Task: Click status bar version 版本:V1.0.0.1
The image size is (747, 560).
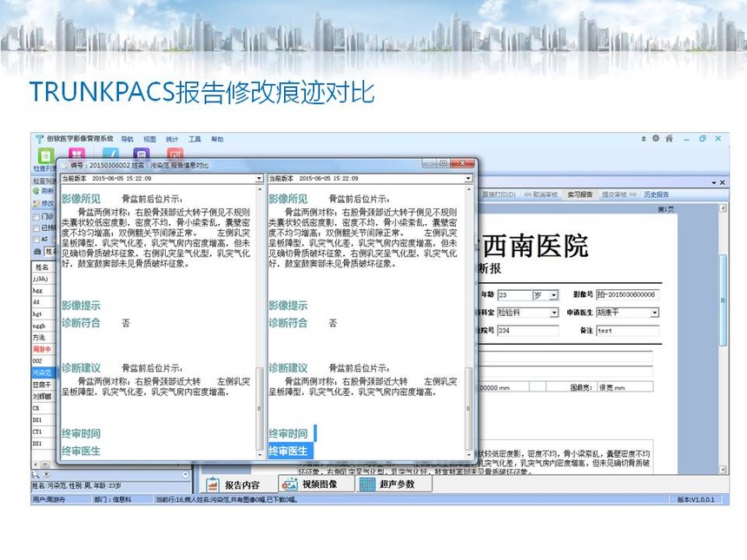Action: point(696,499)
